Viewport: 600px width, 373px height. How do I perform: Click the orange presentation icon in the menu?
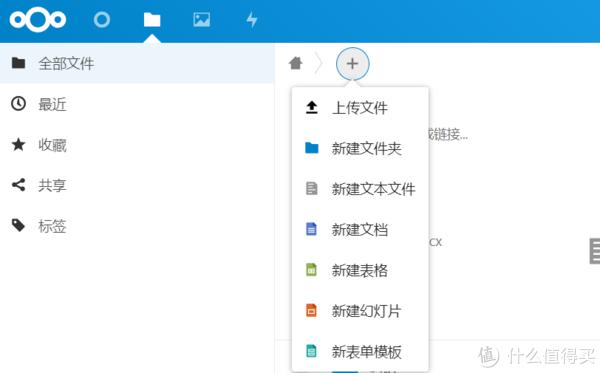311,310
